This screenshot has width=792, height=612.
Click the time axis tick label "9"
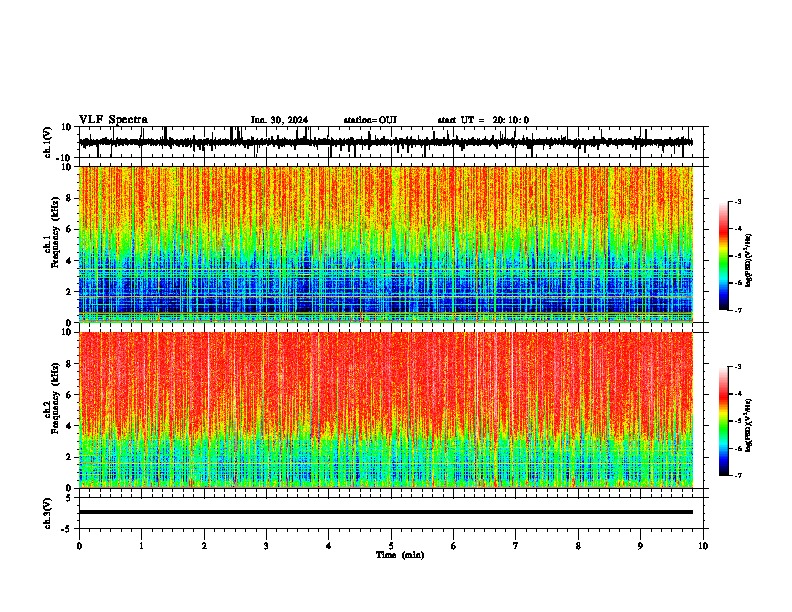click(x=640, y=546)
